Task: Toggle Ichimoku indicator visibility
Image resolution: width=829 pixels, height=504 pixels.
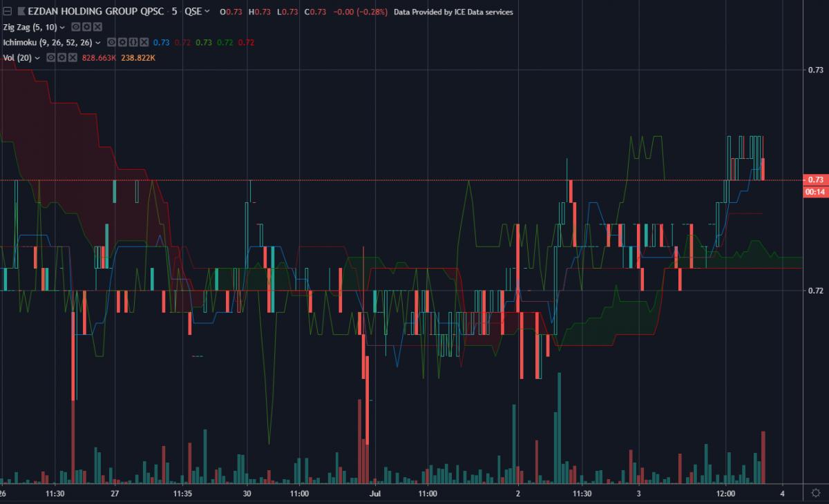Action: click(111, 42)
